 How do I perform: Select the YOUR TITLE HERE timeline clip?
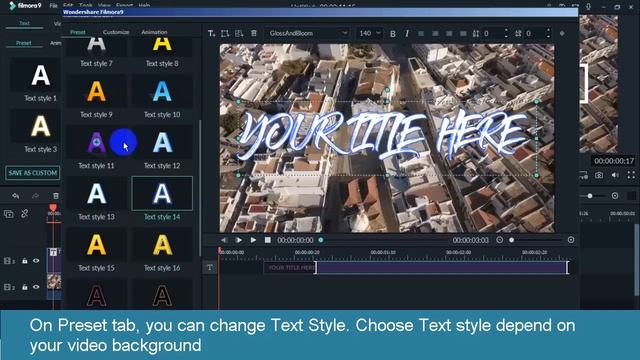pyautogui.click(x=416, y=268)
